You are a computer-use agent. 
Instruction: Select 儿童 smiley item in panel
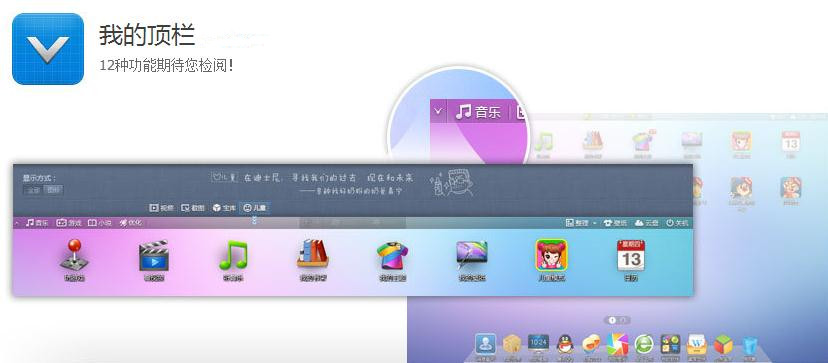click(255, 208)
